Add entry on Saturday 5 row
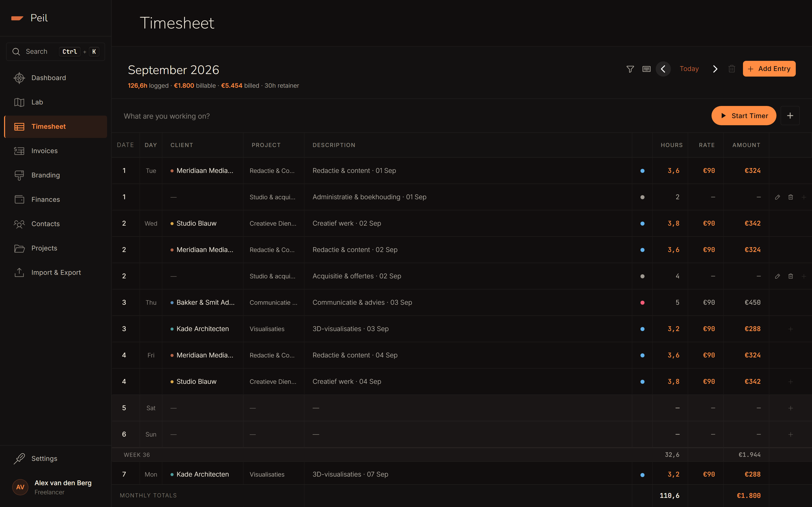 [790, 408]
